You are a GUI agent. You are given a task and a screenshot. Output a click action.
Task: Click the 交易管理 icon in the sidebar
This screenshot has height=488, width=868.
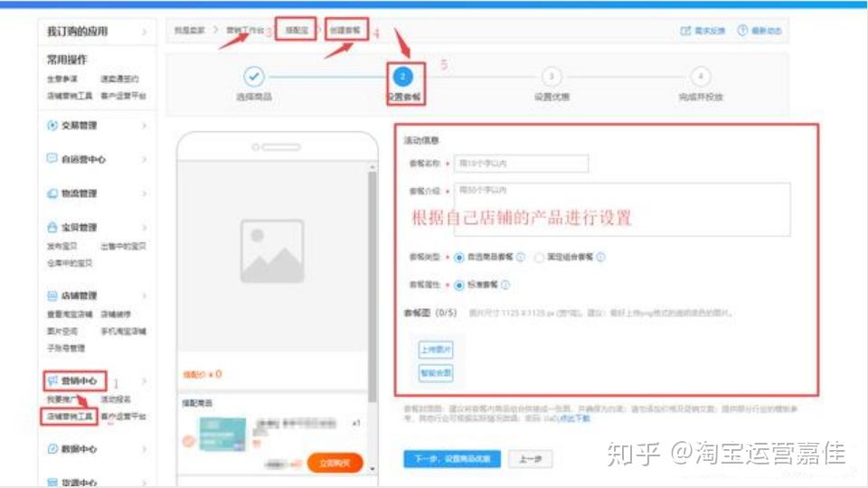coord(52,126)
